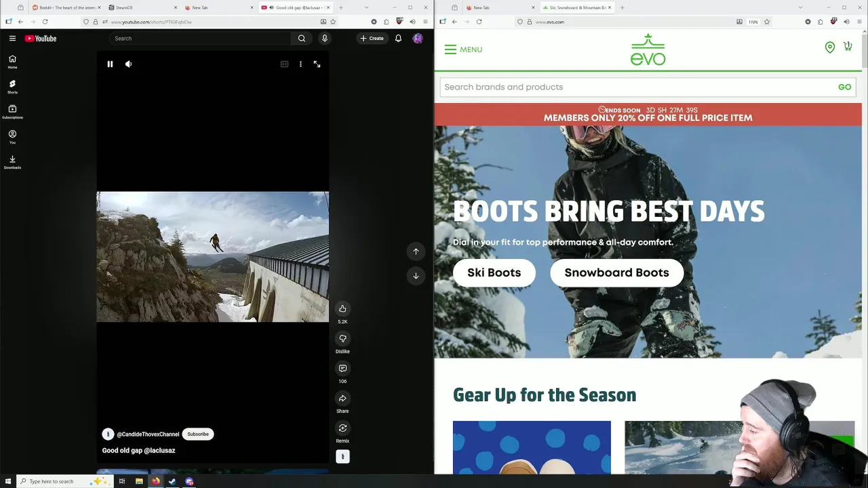
Task: Open the 106 comments on the Short
Action: tap(342, 369)
